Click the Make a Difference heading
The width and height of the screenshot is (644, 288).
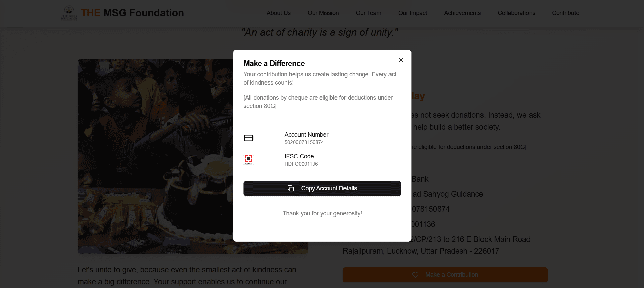pos(274,63)
